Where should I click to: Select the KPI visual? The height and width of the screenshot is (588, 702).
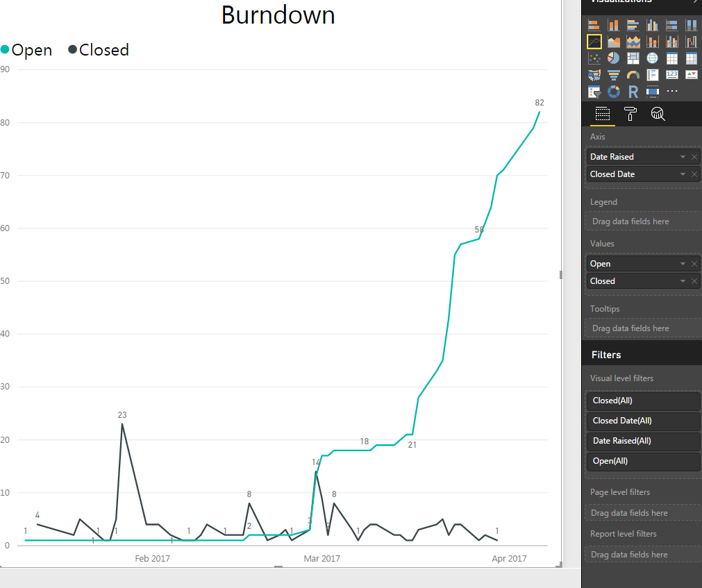tap(692, 75)
